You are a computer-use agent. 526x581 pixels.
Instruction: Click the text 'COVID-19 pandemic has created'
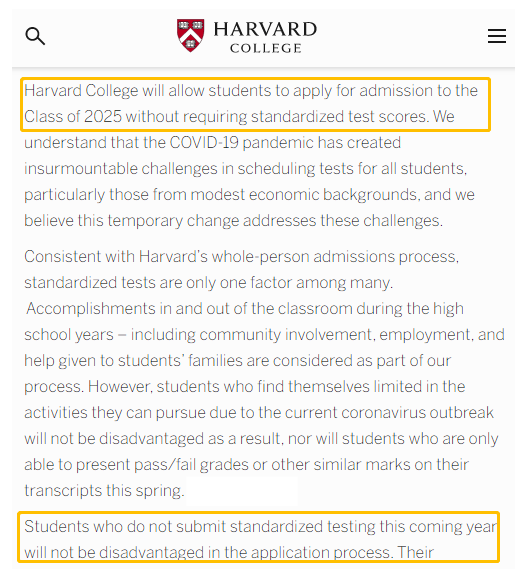pyautogui.click(x=285, y=143)
